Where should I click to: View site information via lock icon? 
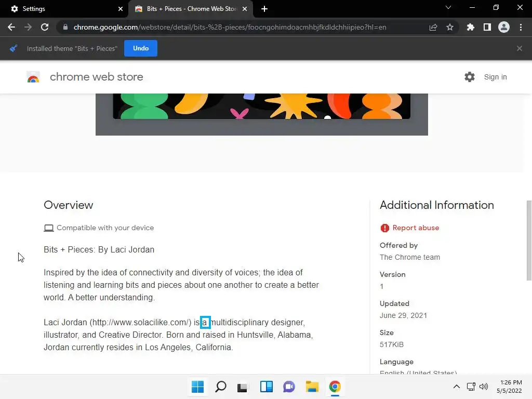pos(65,27)
